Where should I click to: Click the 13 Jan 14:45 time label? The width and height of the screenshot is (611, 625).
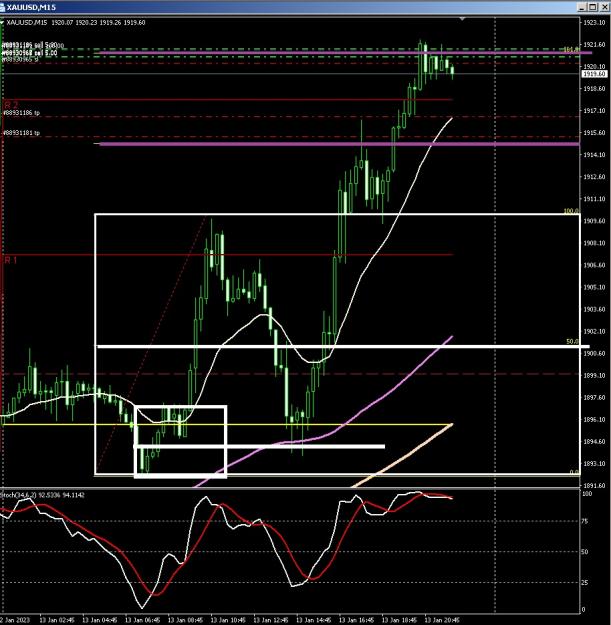[x=314, y=620]
